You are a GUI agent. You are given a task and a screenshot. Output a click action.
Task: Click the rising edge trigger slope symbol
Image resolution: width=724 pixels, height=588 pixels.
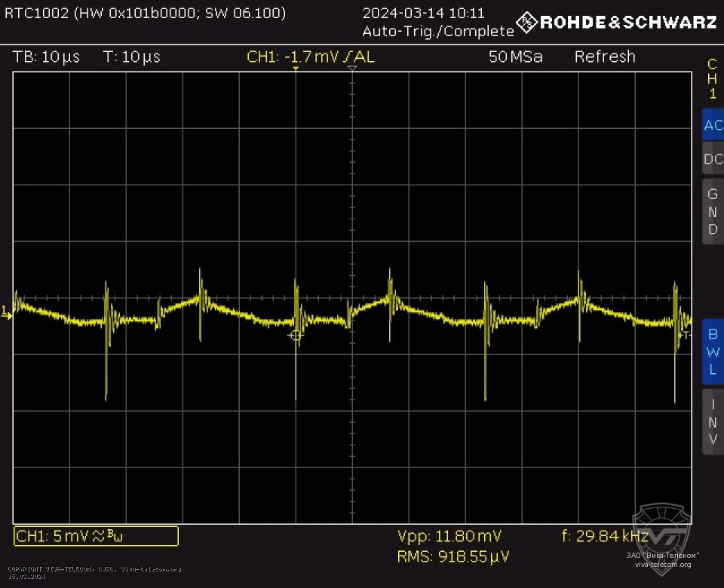click(348, 57)
